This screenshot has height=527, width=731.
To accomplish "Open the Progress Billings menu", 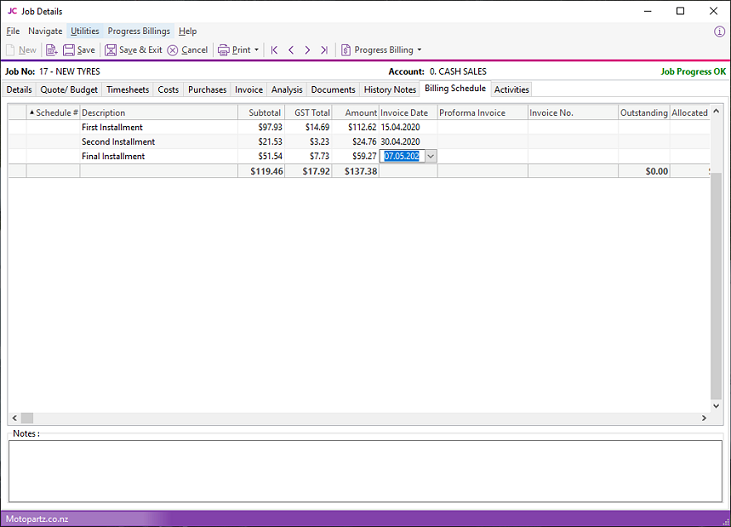I will 139,31.
